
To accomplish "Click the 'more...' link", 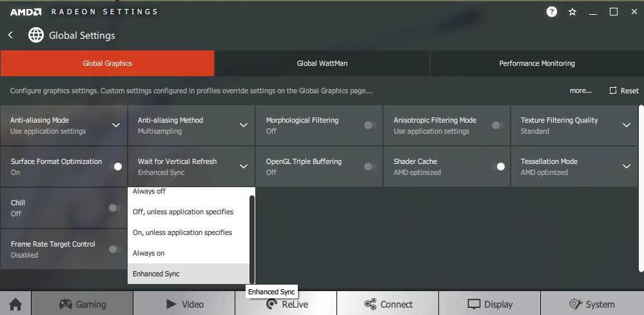I will pos(580,90).
